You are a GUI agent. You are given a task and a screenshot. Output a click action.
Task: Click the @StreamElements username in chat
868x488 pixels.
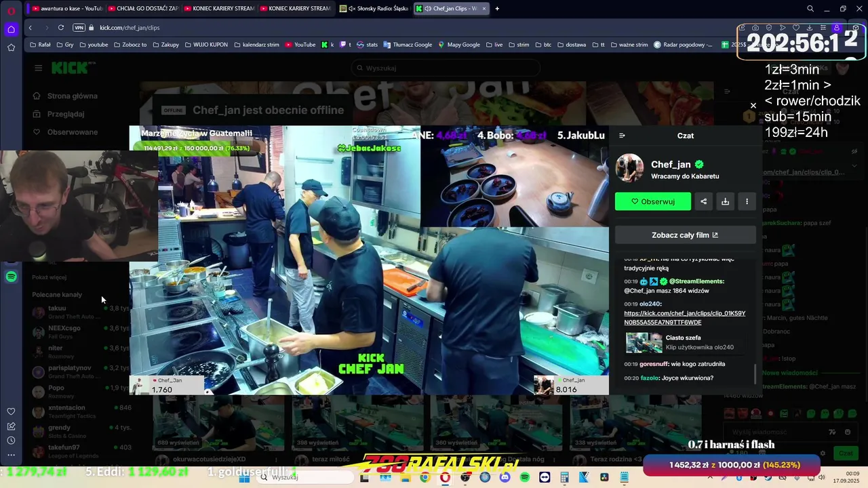pos(696,281)
